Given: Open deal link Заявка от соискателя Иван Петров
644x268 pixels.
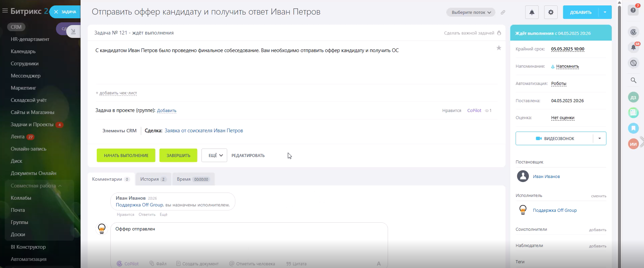Looking at the screenshot, I should click(x=203, y=131).
